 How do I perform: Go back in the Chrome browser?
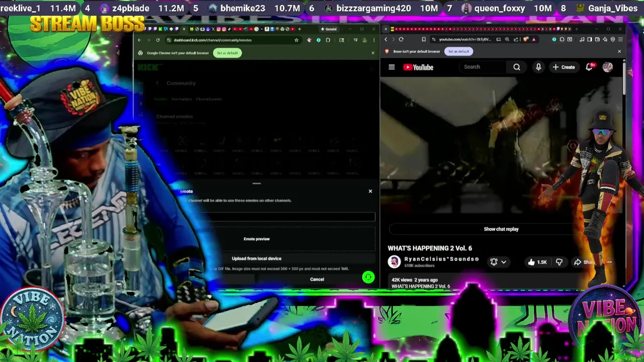point(139,40)
